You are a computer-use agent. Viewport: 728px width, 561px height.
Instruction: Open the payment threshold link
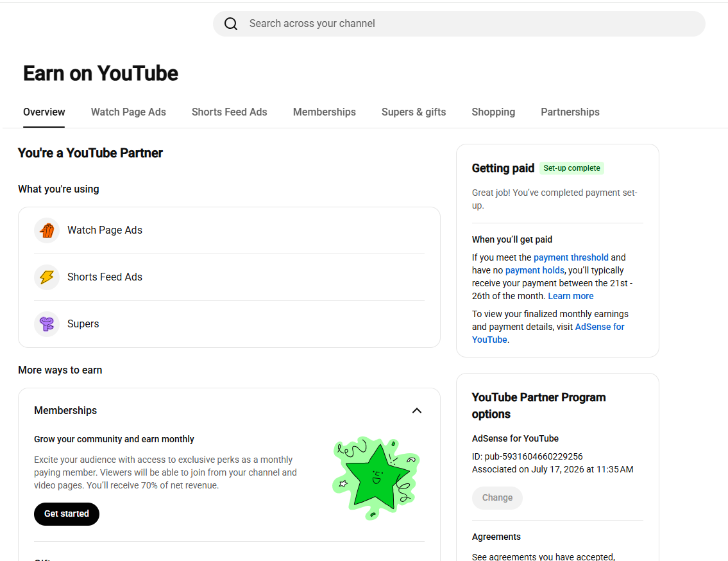(571, 257)
